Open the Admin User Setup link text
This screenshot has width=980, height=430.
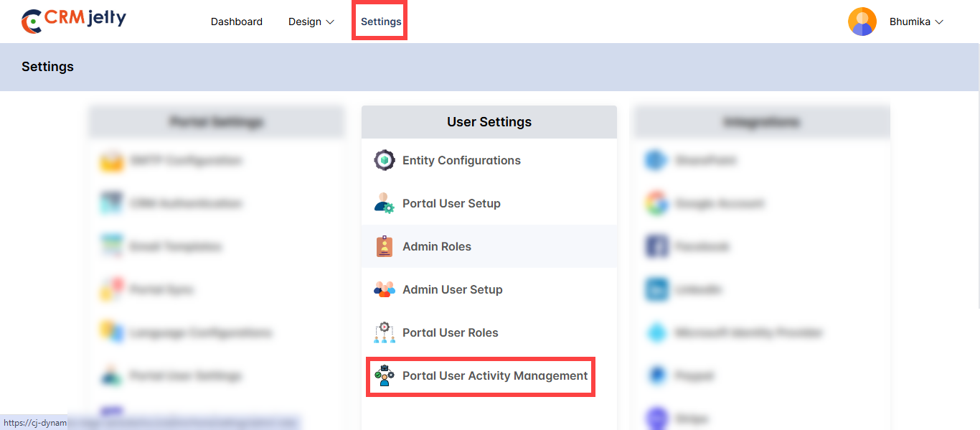click(x=452, y=289)
